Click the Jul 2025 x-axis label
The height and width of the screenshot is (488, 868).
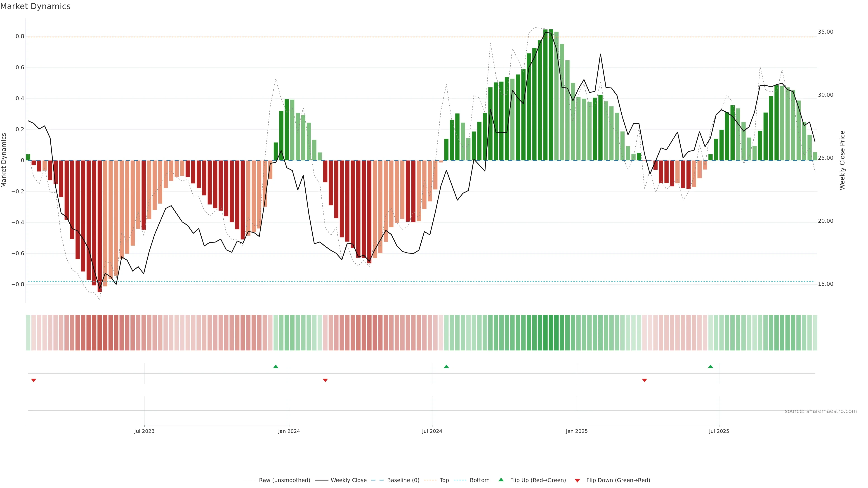point(719,431)
